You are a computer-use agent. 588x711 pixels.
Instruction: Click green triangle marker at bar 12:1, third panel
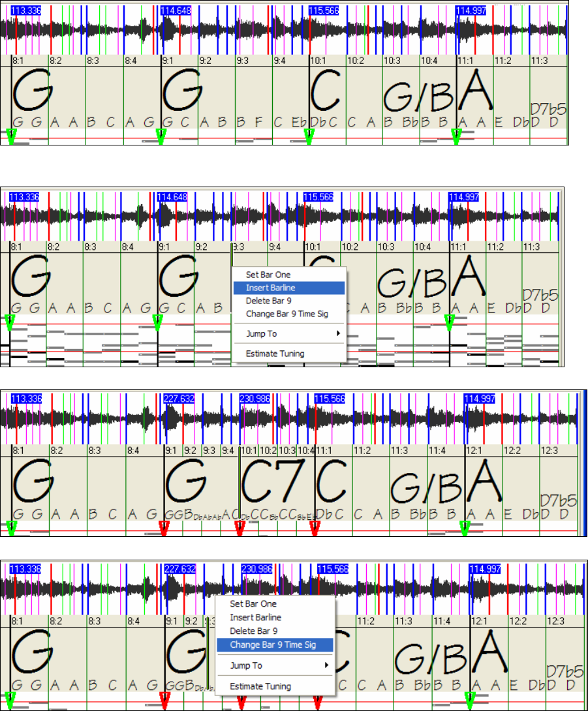pyautogui.click(x=465, y=528)
